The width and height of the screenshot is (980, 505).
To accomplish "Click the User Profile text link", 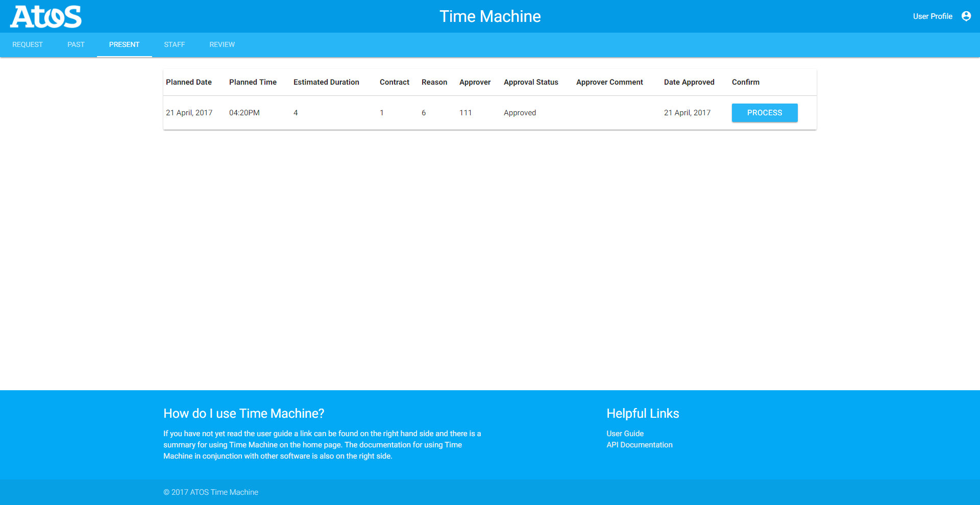I will click(x=932, y=16).
